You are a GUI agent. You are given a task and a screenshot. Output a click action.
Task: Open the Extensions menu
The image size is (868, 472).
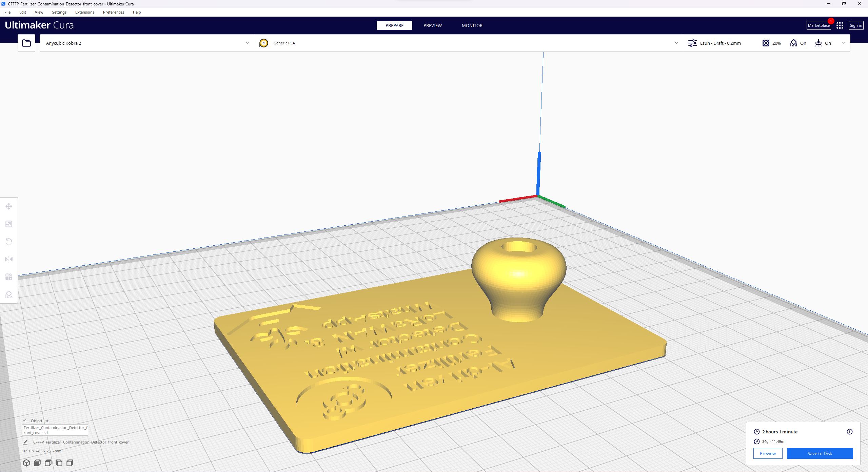[x=85, y=12]
